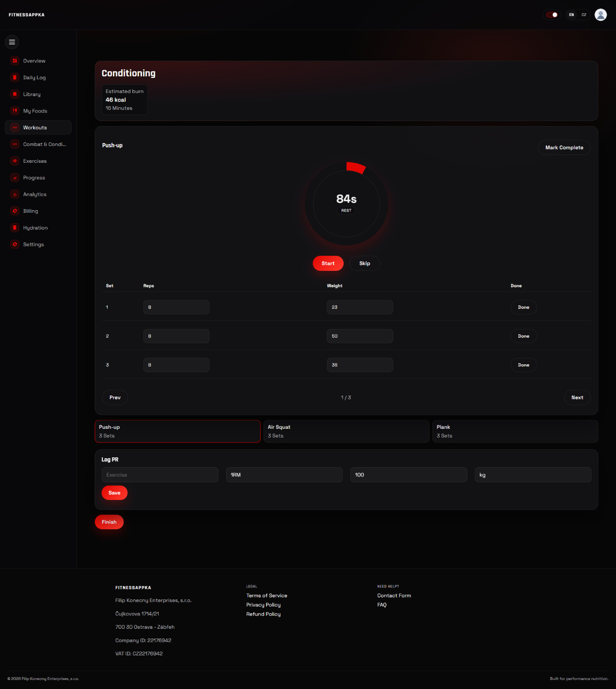
Task: Click the set 2 reps field
Action: pos(176,336)
